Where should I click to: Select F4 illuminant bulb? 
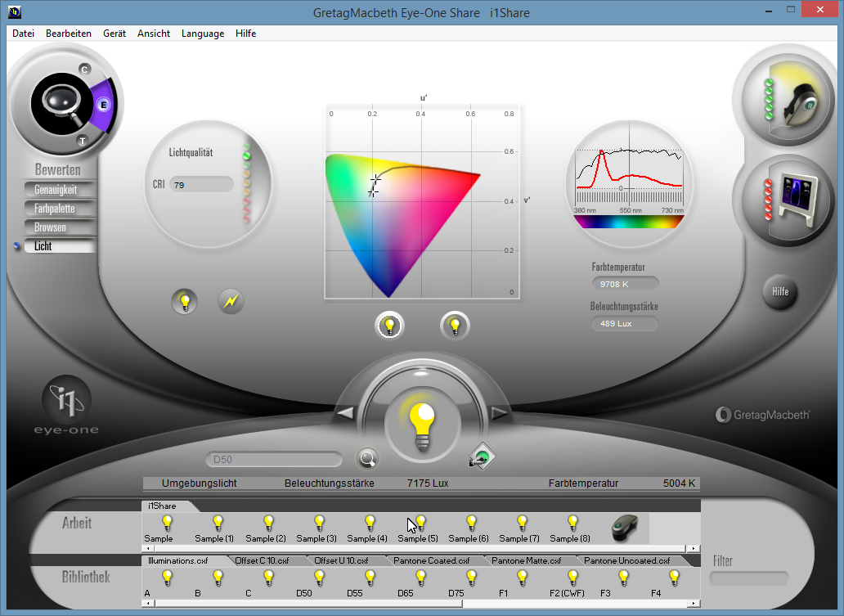(x=674, y=578)
